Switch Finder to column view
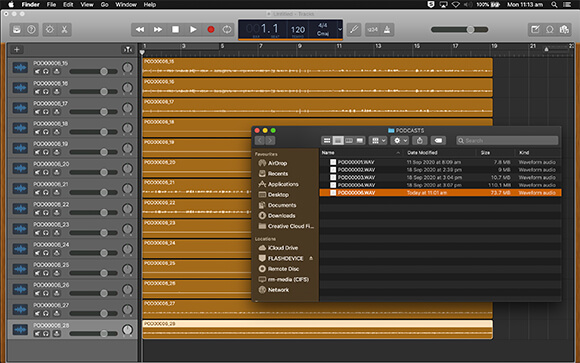The height and width of the screenshot is (363, 580). [x=349, y=141]
